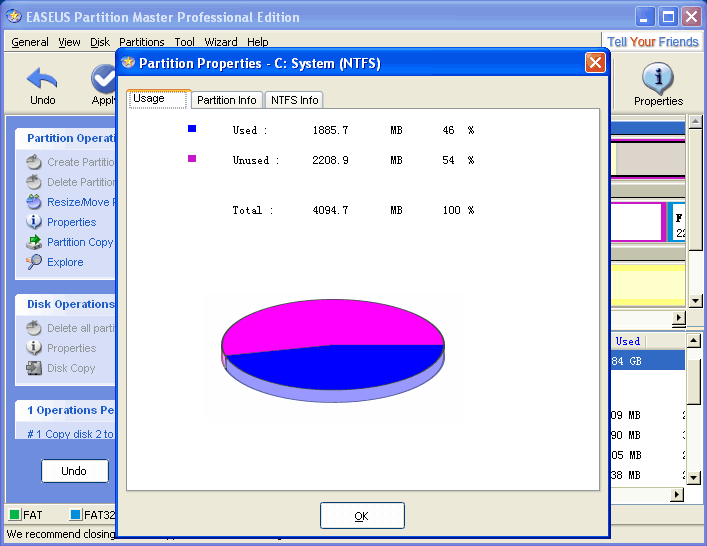Image resolution: width=707 pixels, height=546 pixels.
Task: Click the Resize/Move partition icon
Action: [x=34, y=202]
